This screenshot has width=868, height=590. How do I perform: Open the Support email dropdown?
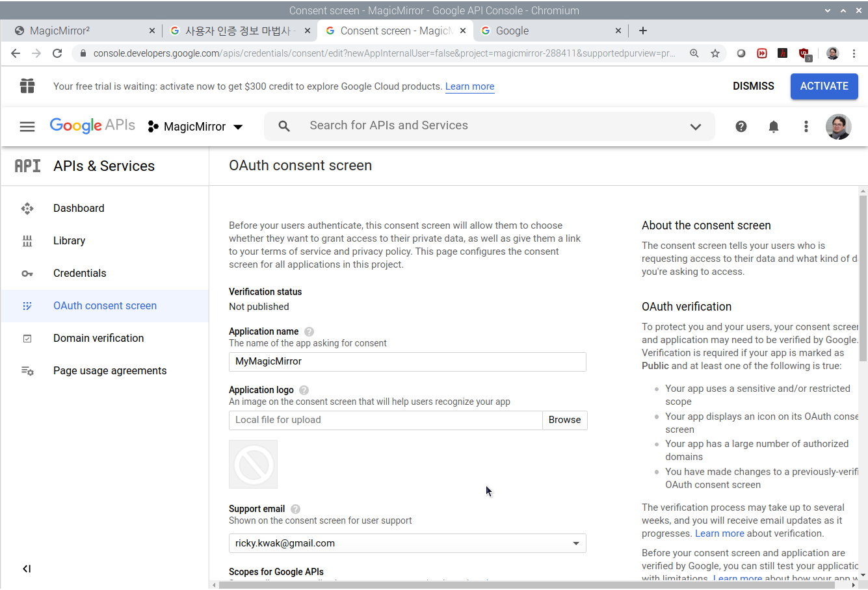tap(408, 543)
